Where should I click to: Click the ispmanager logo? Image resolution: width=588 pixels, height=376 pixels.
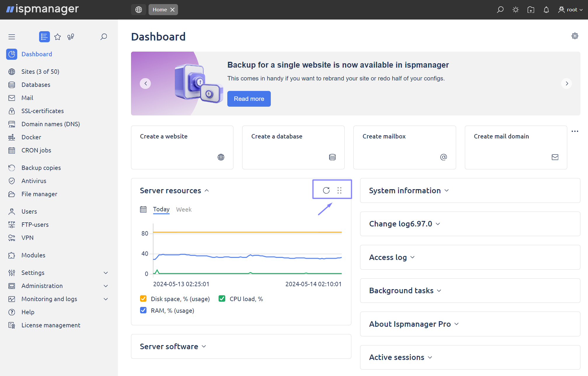coord(42,9)
